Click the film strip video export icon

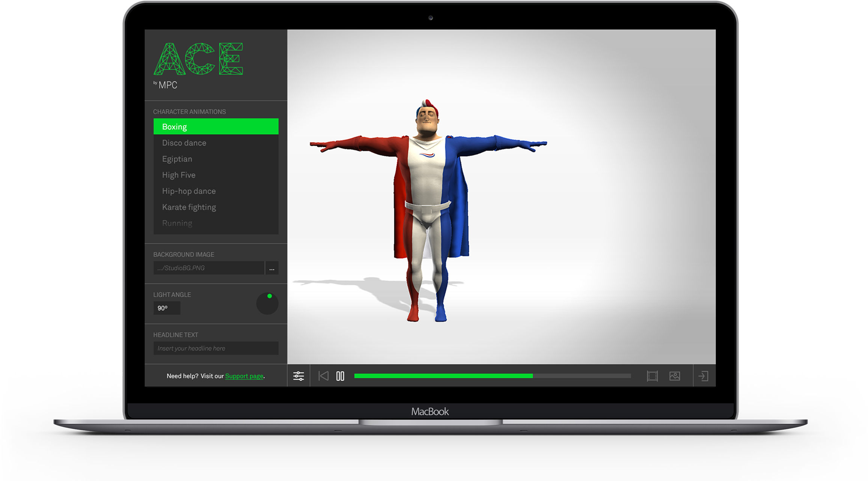coord(652,376)
